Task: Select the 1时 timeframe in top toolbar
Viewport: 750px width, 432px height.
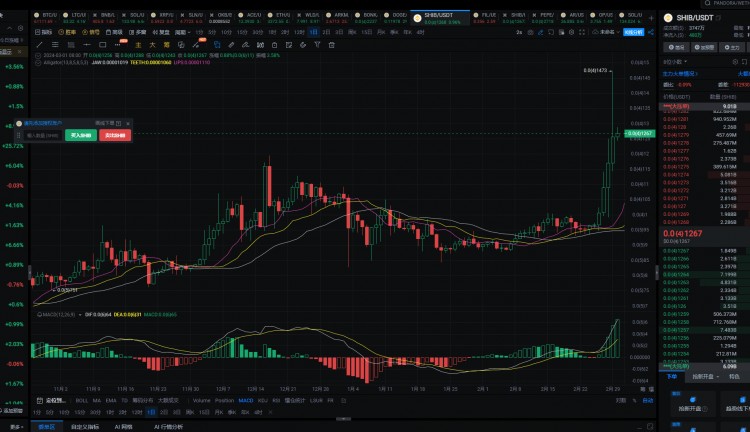Action: click(x=272, y=32)
